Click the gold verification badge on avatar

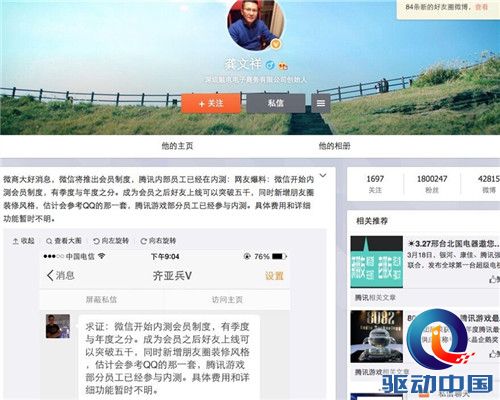[x=276, y=44]
